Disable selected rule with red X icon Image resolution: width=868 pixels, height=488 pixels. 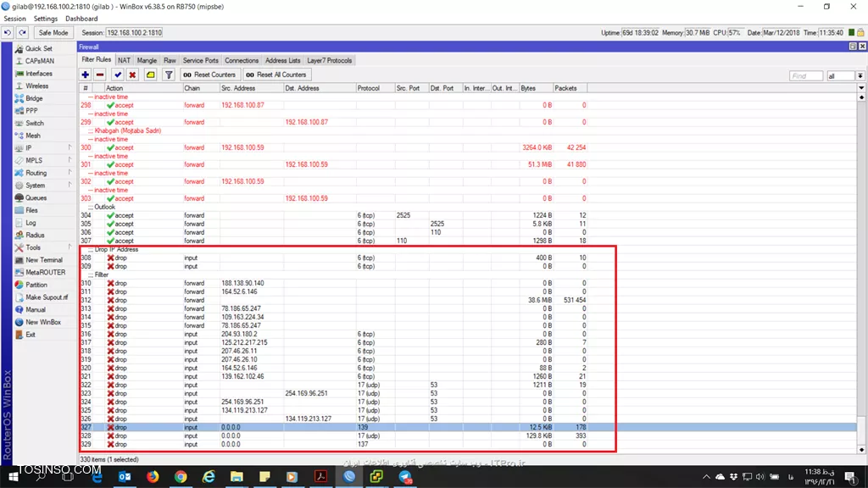(132, 75)
